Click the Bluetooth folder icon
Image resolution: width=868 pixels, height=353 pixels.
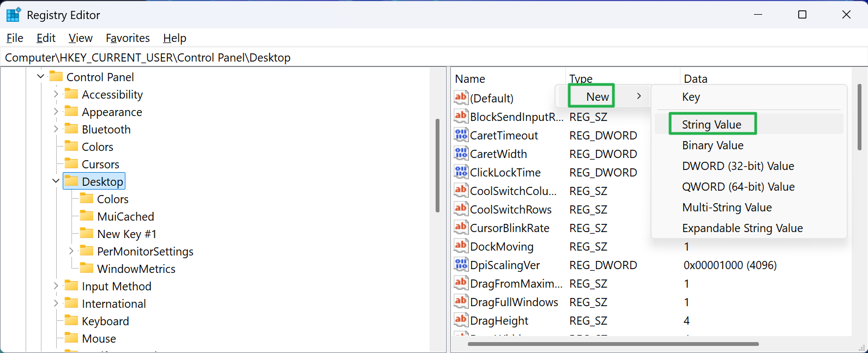[71, 129]
